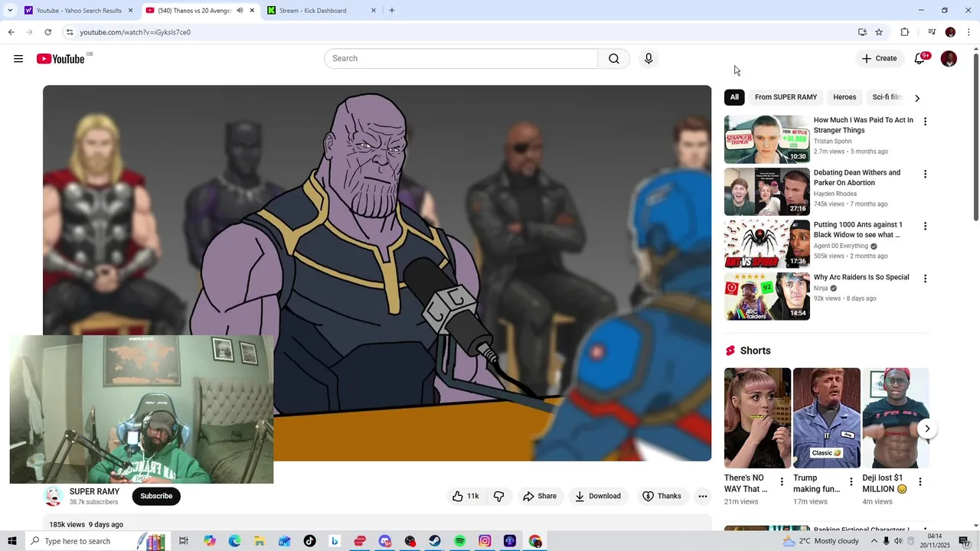This screenshot has width=980, height=551.
Task: Dislike the video with thumbs down
Action: pos(498,496)
